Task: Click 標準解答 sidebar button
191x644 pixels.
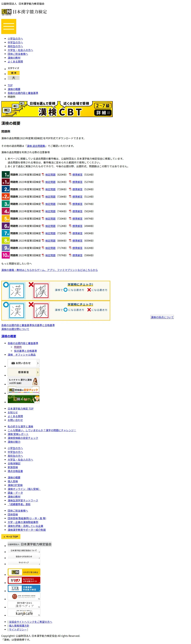Action: [x=23, y=372]
